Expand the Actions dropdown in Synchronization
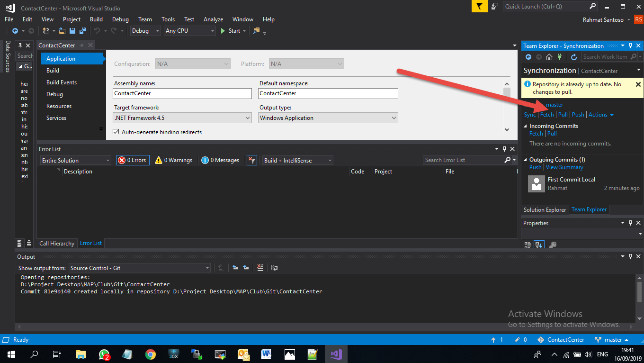The height and width of the screenshot is (363, 644). (x=601, y=115)
